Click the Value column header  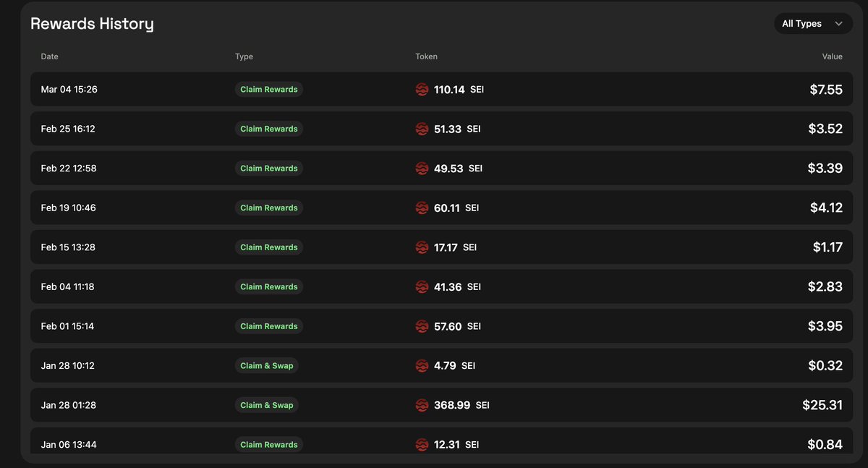832,56
